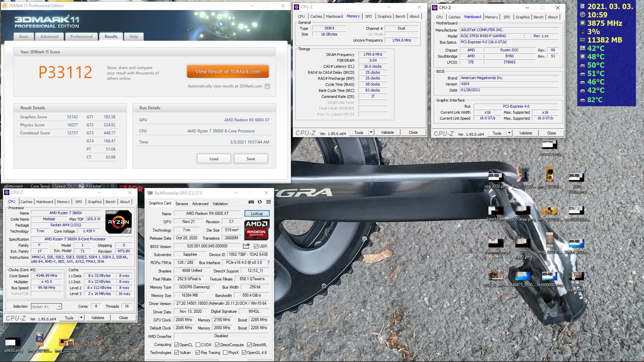Open the 3dm11.png desktop file
The height and width of the screenshot is (362, 644).
click(496, 211)
